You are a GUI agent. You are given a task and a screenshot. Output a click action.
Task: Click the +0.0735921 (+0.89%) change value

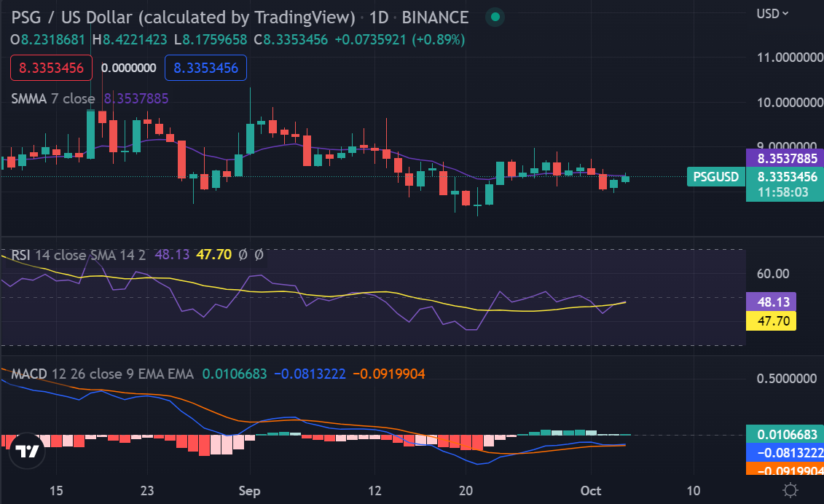(x=400, y=40)
